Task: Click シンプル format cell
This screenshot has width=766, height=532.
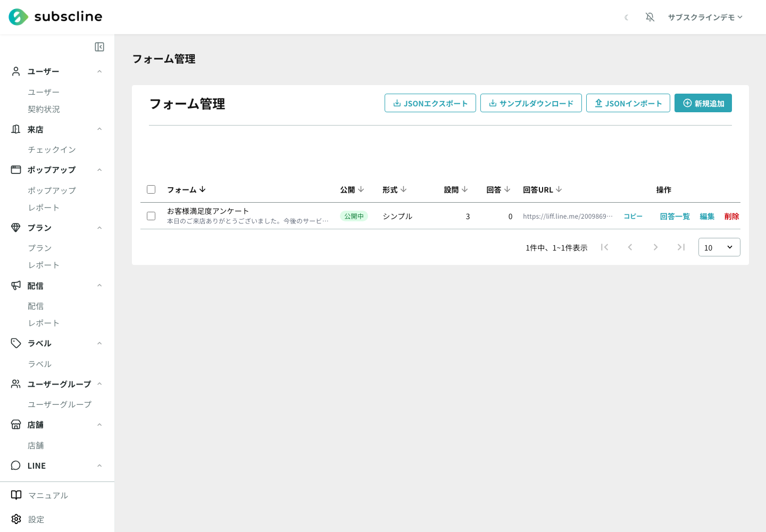Action: pos(397,216)
